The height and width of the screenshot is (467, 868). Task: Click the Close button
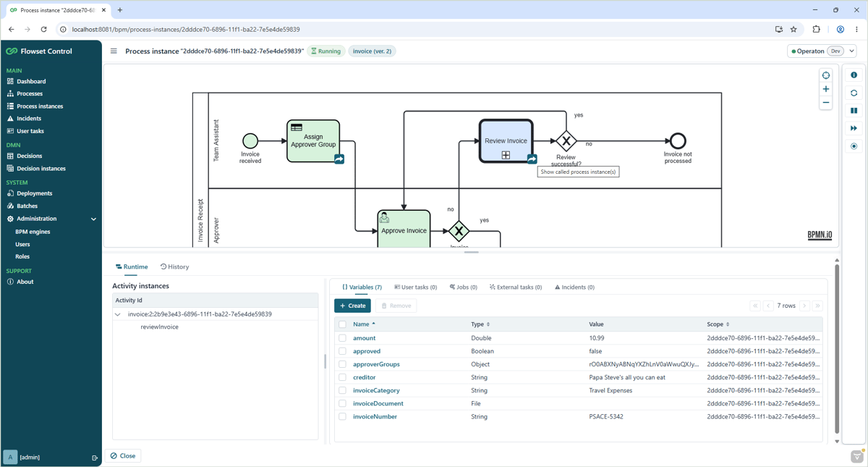click(x=123, y=456)
